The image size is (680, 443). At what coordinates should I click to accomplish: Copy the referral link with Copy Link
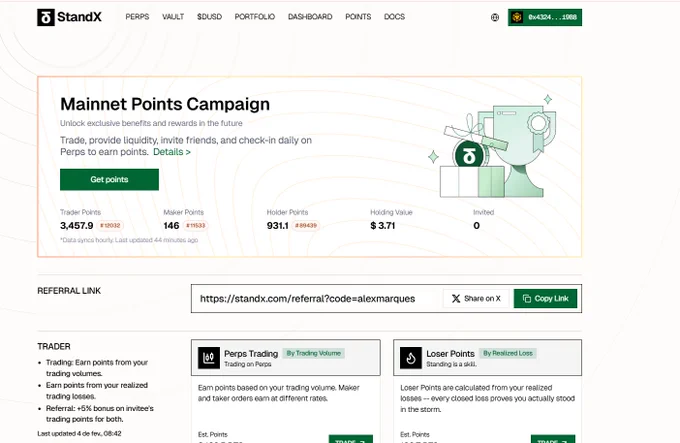(x=546, y=298)
